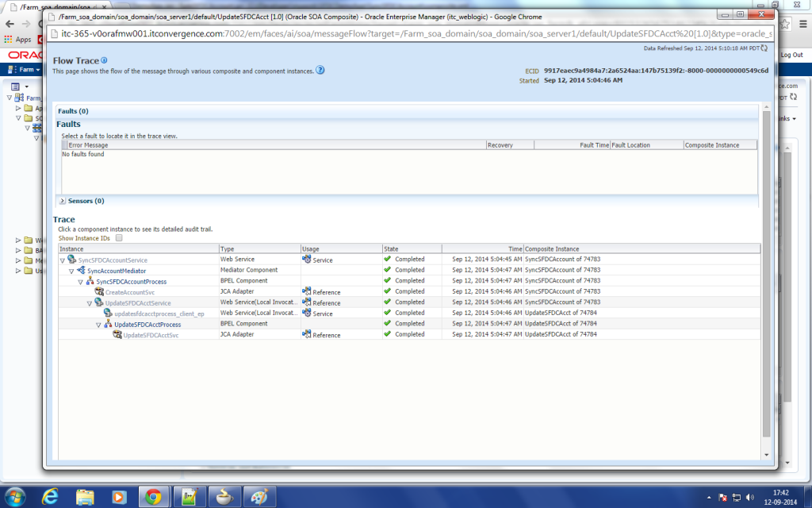Launch Internet Explorer from taskbar
Screen dimensions: 812x508
(50, 497)
